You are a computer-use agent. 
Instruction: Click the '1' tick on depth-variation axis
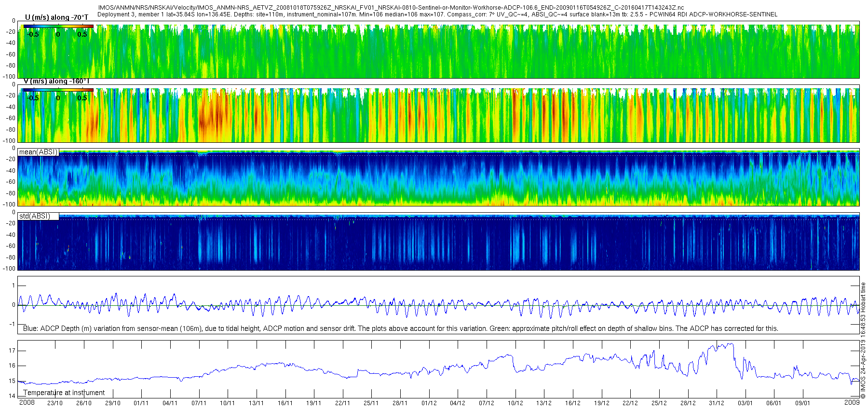coord(14,286)
